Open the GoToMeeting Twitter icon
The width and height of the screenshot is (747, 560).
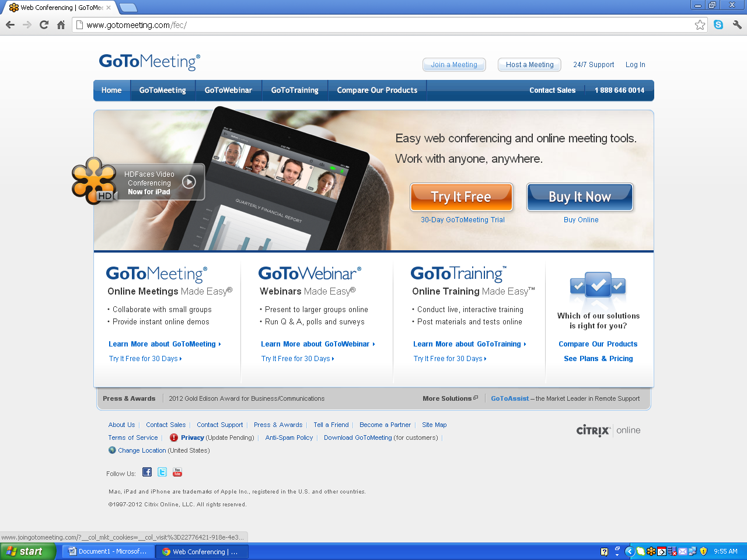(162, 472)
